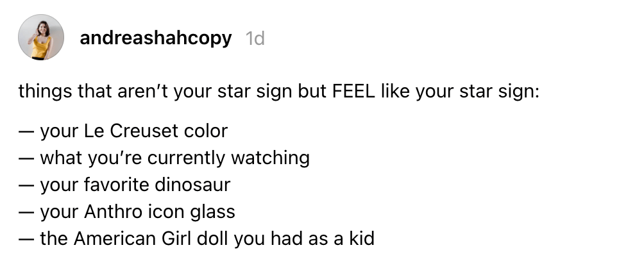Image resolution: width=644 pixels, height=268 pixels.
Task: Click the dash before 'your favorite dinosaur'
Action: coord(26,186)
